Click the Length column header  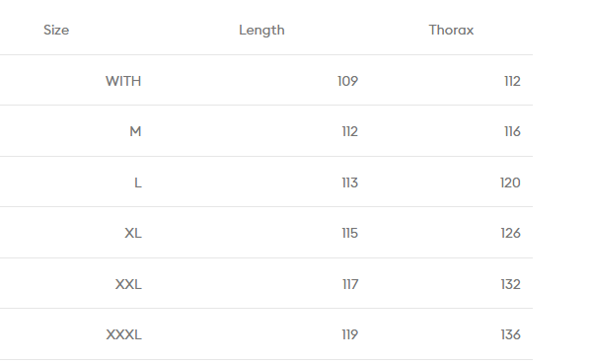coord(261,31)
